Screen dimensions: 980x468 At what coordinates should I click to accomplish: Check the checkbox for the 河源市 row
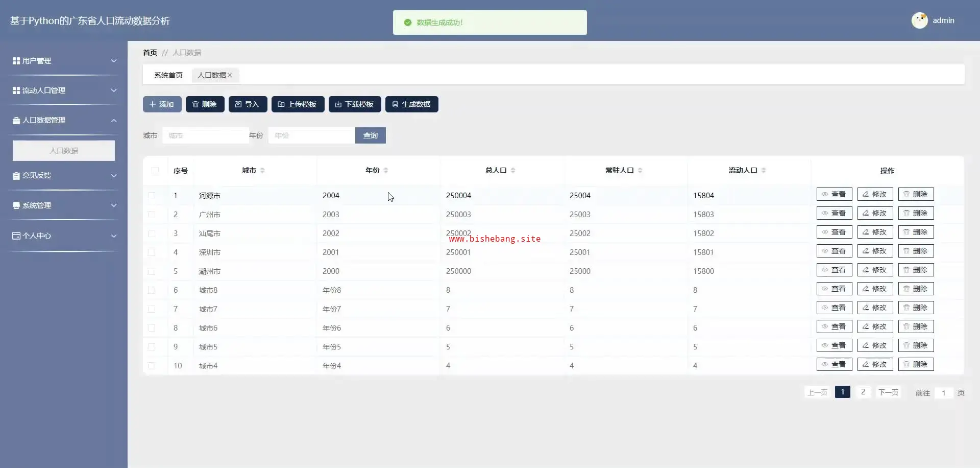point(152,196)
